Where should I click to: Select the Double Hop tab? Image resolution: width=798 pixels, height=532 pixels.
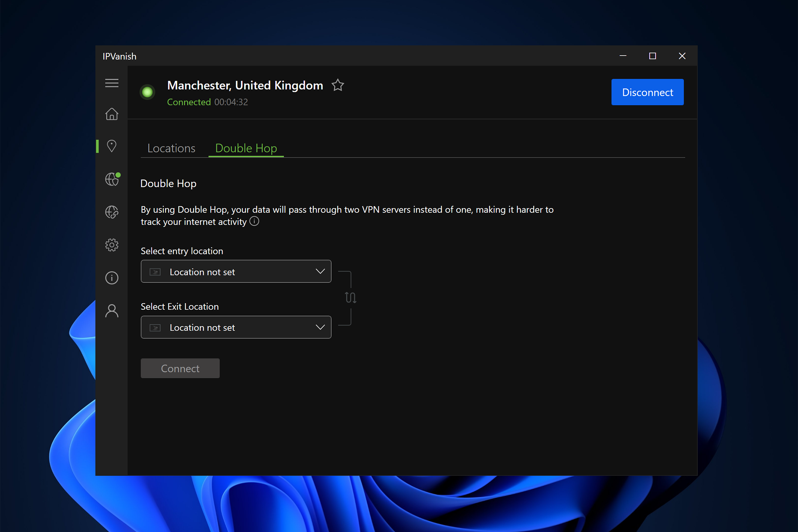[x=246, y=148]
